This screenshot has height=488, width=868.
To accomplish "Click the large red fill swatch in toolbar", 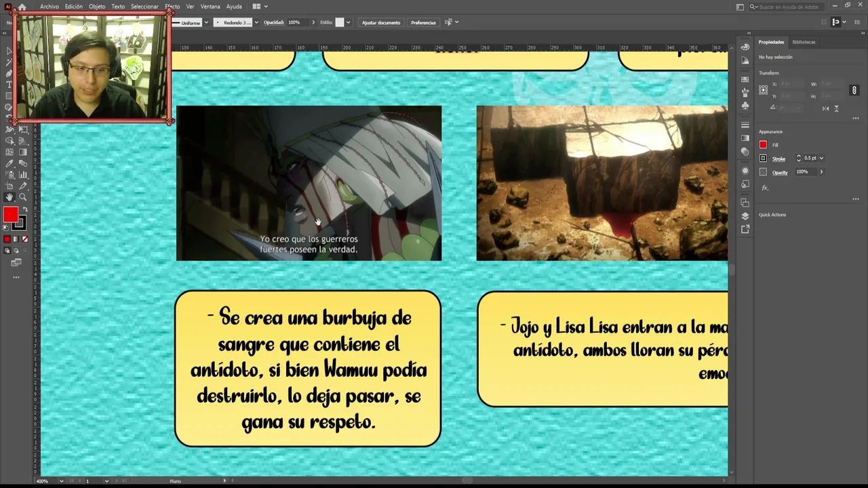I will coord(10,214).
